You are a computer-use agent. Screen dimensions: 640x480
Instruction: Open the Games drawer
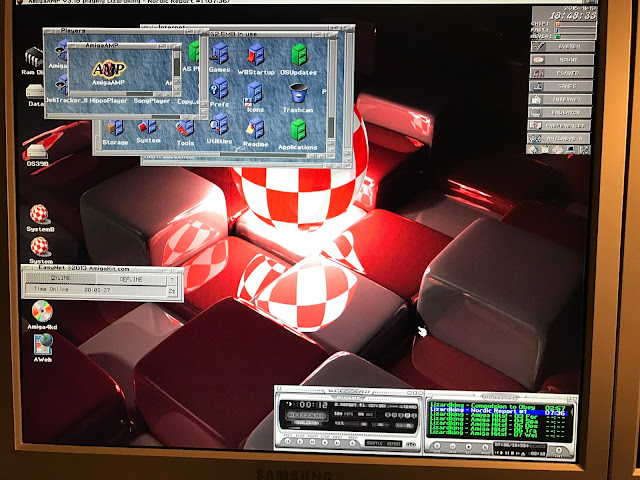click(219, 57)
